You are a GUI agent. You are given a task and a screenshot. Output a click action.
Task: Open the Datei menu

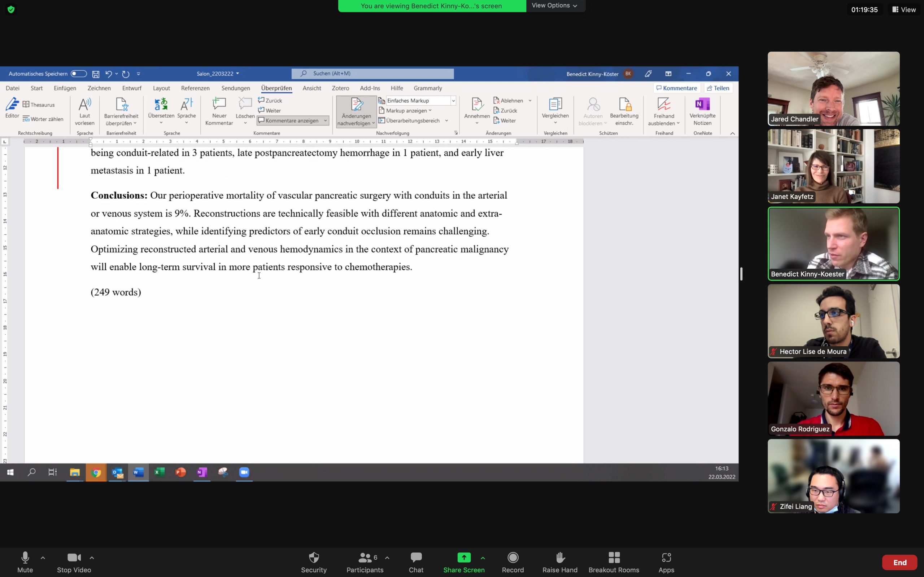click(x=13, y=88)
